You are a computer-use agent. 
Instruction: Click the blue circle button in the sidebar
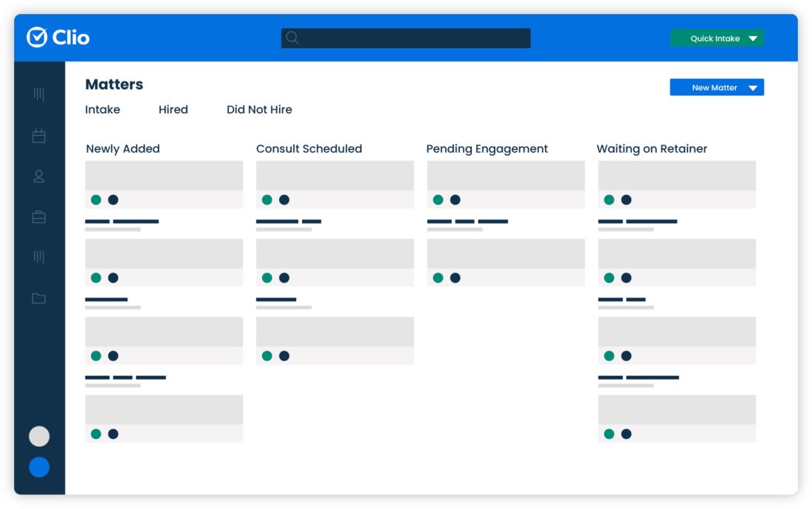pyautogui.click(x=39, y=467)
